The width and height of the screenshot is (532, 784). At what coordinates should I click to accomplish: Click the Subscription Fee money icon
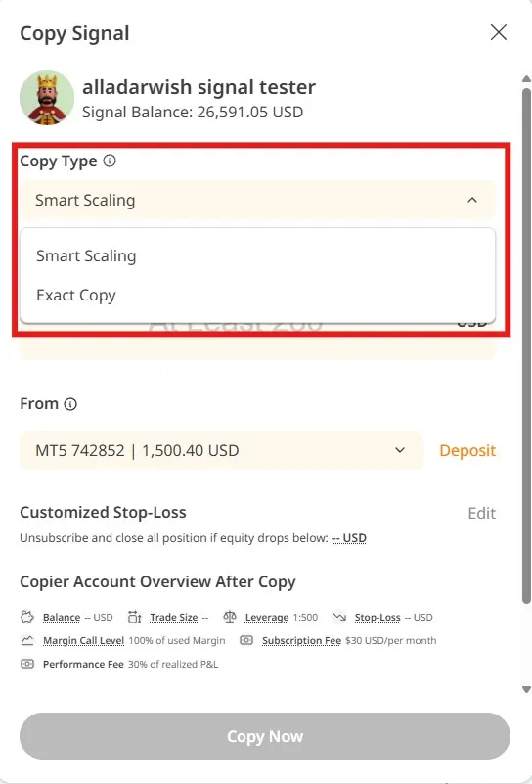coord(246,640)
